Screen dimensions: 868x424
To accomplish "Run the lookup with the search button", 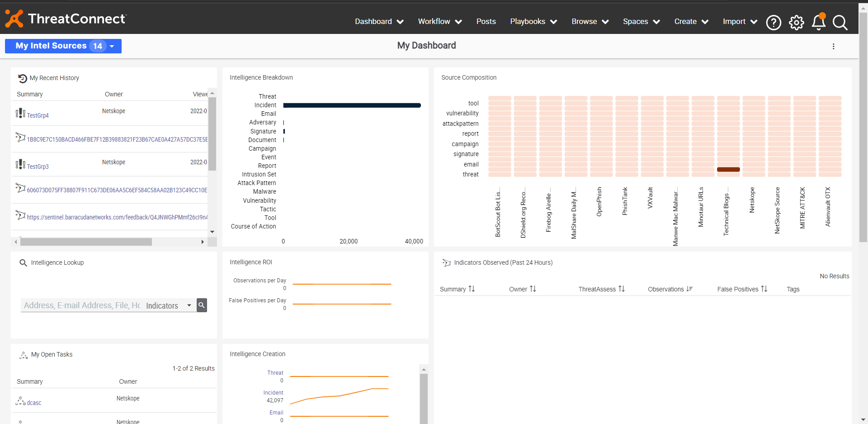I will pyautogui.click(x=202, y=305).
